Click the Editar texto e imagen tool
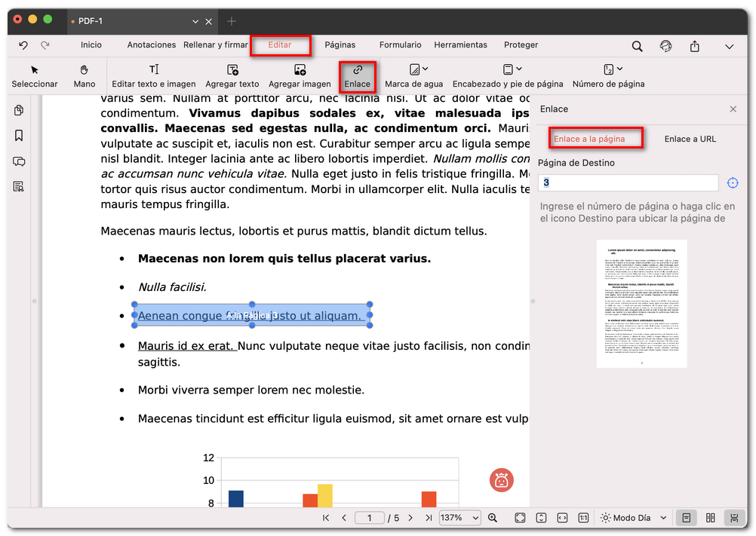Image resolution: width=756 pixels, height=536 pixels. coord(154,76)
